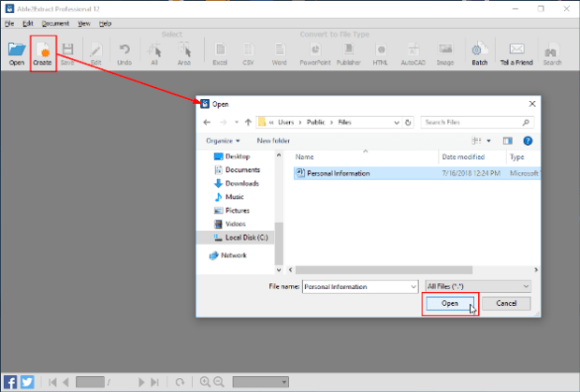Expand the File name combo box
This screenshot has width=580, height=392.
pos(413,286)
